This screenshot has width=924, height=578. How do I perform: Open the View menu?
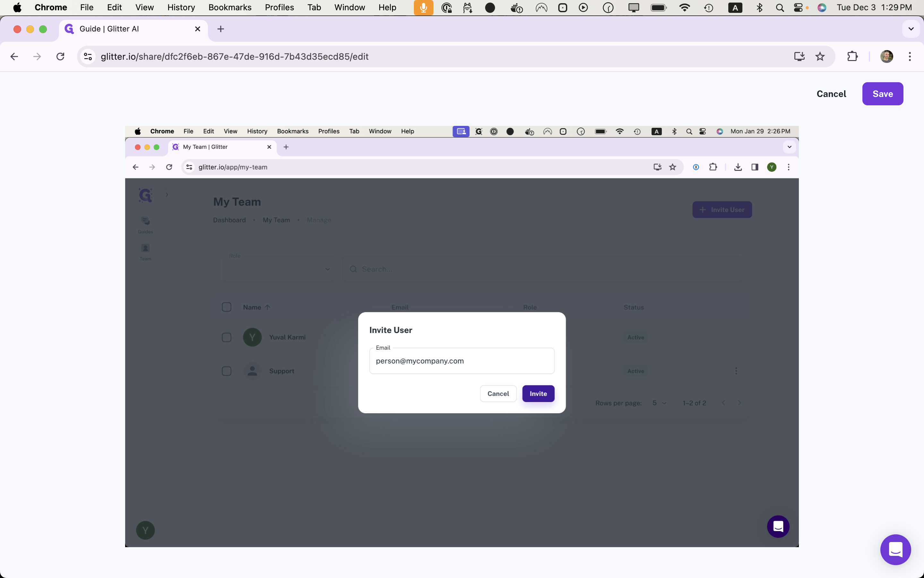(x=144, y=7)
